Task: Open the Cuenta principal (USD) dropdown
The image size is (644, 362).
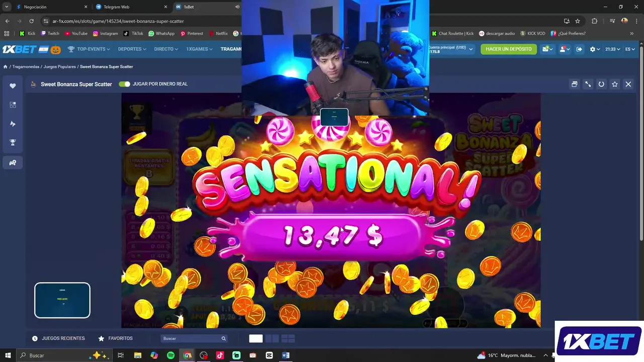Action: click(x=450, y=49)
